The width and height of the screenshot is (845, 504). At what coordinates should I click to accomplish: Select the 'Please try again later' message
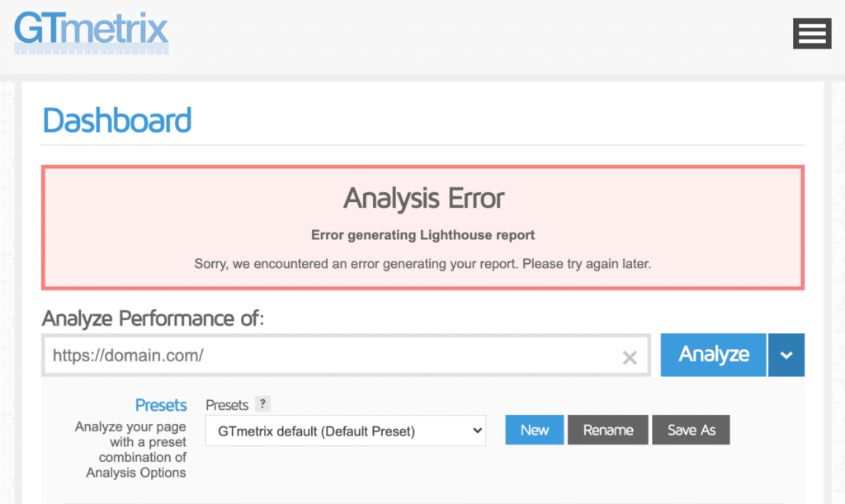coord(587,264)
